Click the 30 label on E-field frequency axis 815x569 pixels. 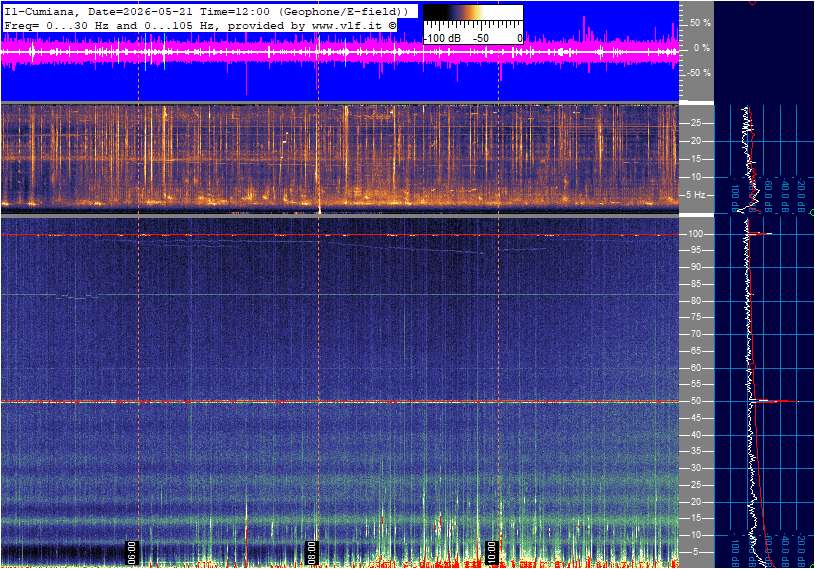tap(695, 468)
